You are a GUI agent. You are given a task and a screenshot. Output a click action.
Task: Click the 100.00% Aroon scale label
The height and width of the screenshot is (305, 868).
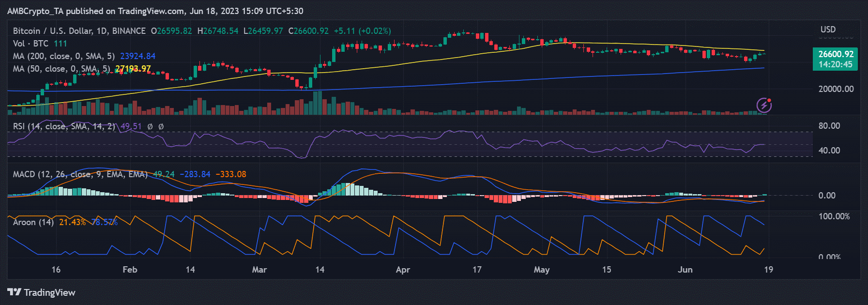pyautogui.click(x=834, y=216)
